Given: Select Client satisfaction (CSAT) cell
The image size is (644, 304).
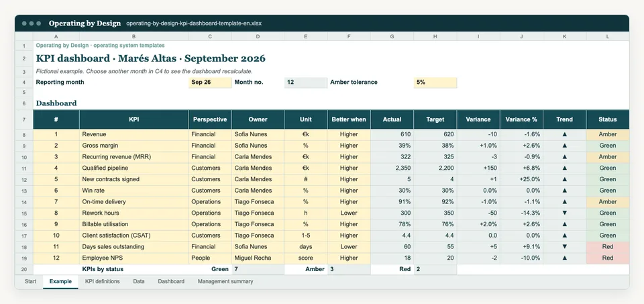Looking at the screenshot, I should (134, 236).
